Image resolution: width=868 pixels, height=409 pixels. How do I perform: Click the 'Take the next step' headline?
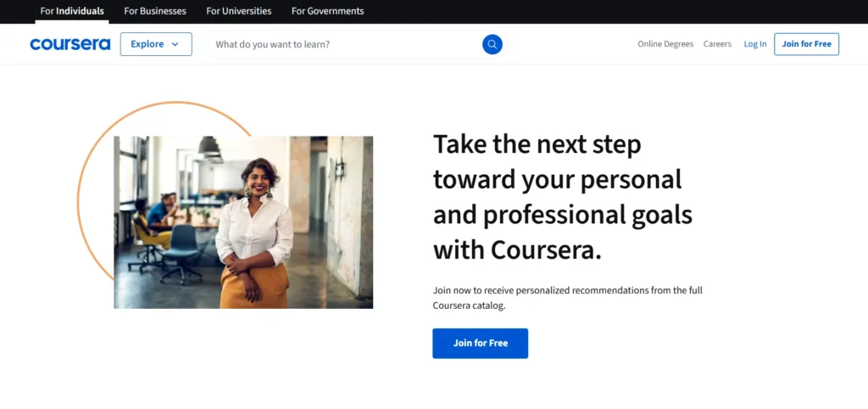pyautogui.click(x=537, y=144)
